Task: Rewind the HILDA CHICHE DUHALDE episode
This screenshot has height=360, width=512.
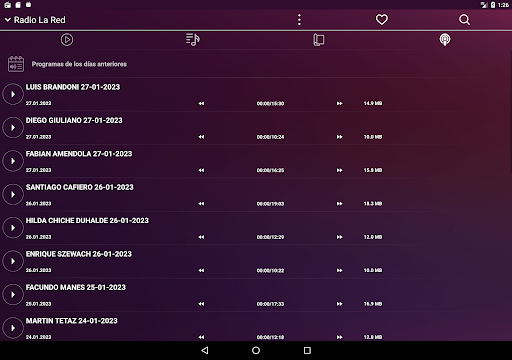Action: pyautogui.click(x=201, y=237)
